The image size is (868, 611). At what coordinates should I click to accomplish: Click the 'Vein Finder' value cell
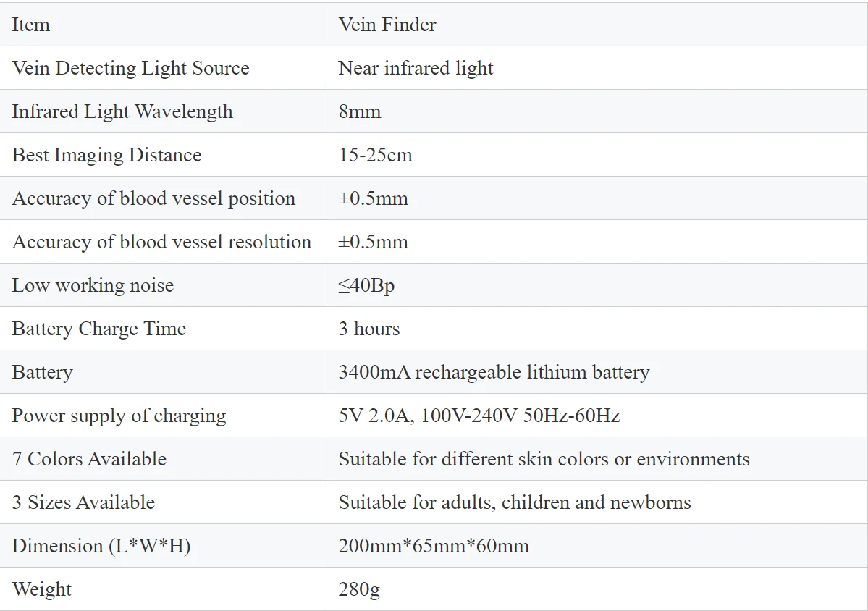(387, 25)
